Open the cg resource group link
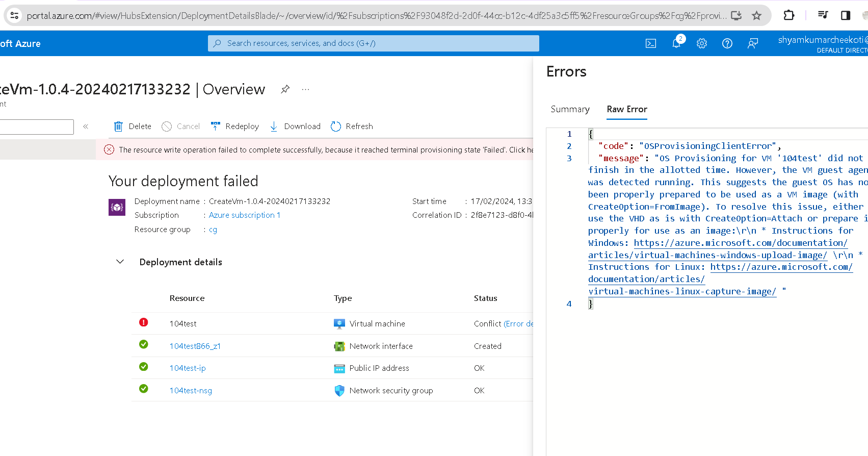The image size is (868, 456). point(213,230)
